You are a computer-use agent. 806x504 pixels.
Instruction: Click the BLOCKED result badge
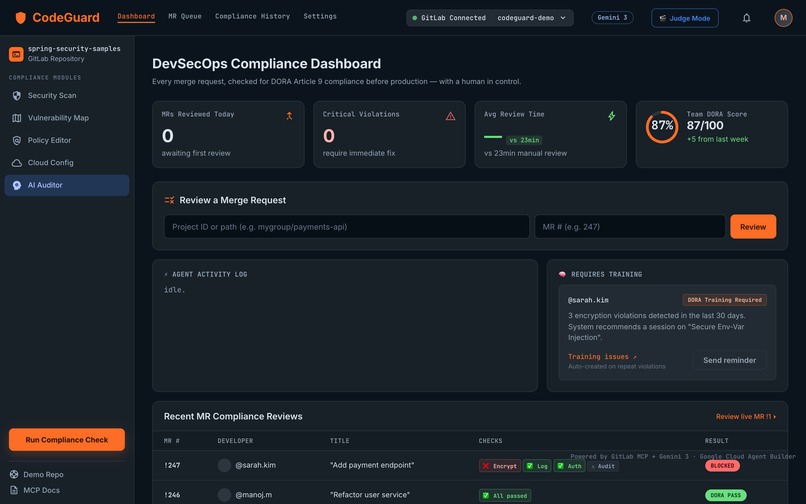722,465
